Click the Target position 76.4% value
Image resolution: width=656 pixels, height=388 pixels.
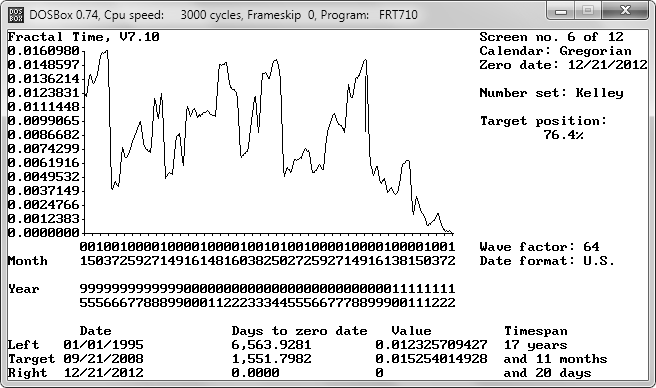coord(563,135)
